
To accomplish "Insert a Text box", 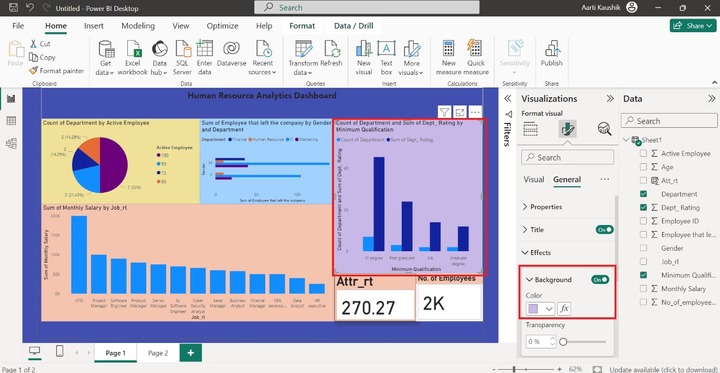I will [x=386, y=58].
